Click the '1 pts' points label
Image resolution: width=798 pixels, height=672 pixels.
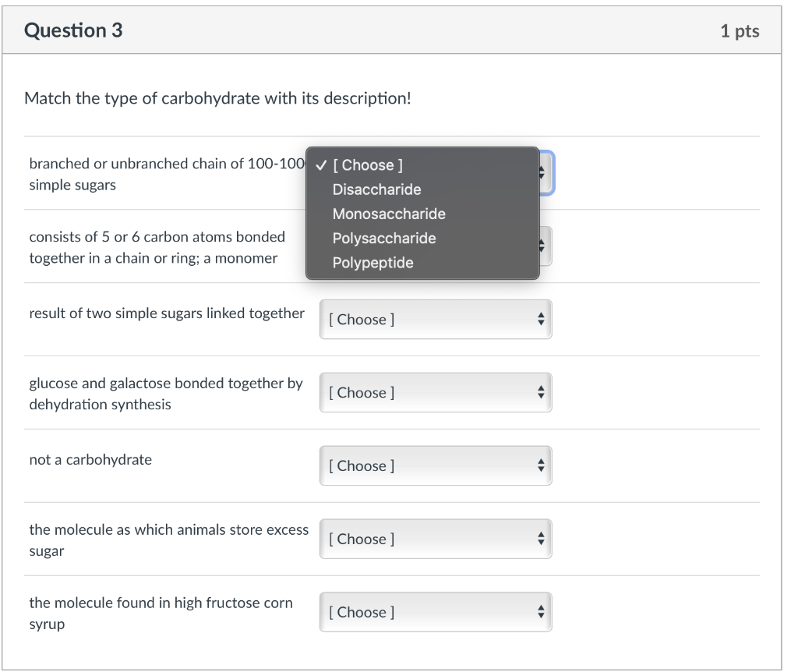[740, 31]
